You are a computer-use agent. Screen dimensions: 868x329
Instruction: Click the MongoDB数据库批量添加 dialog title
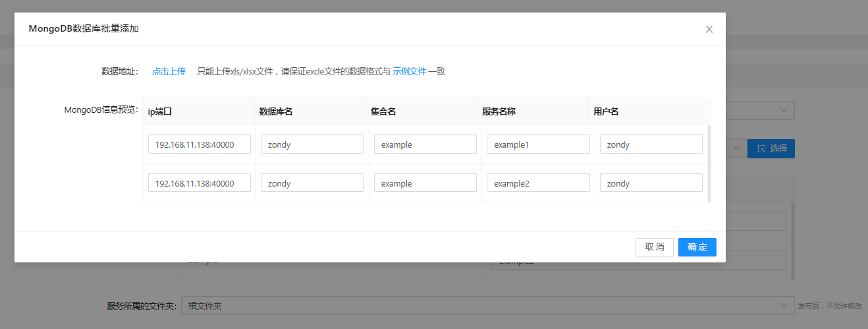(84, 29)
